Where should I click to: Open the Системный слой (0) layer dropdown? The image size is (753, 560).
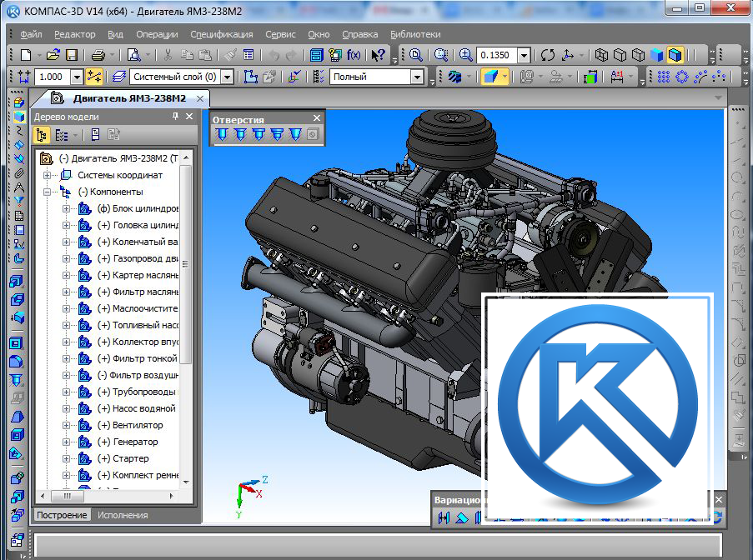click(228, 77)
